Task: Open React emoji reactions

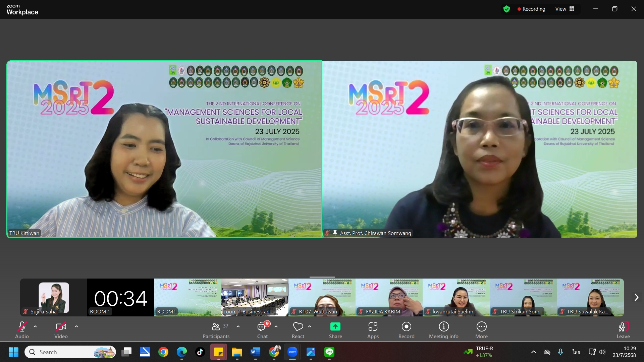Action: pos(298,330)
